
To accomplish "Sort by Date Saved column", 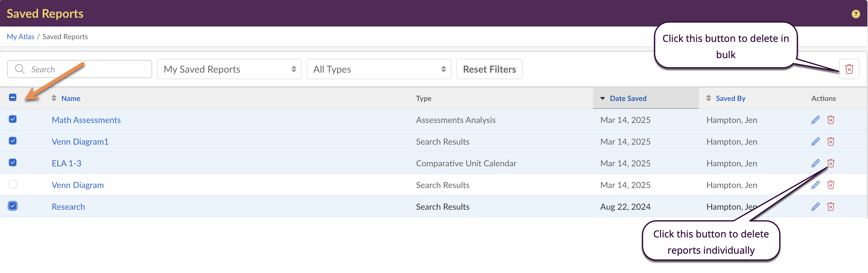I will pos(628,98).
